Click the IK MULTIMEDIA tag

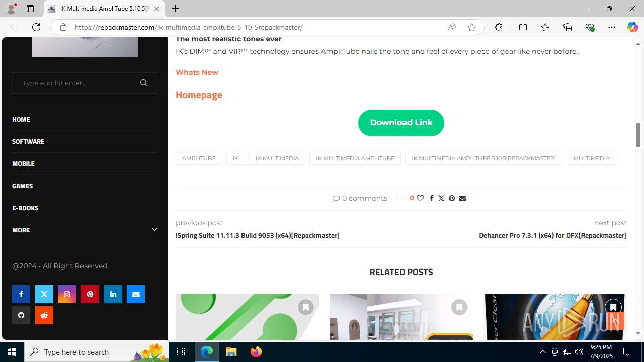click(277, 158)
